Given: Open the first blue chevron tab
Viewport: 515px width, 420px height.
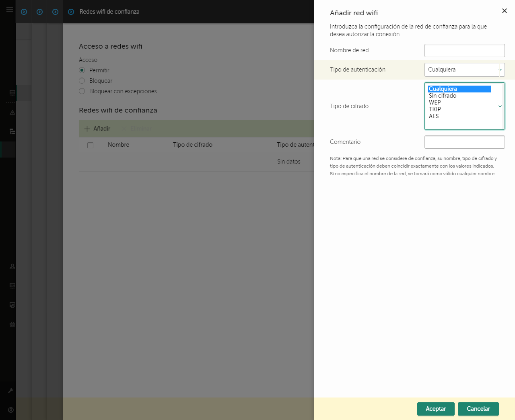Looking at the screenshot, I should click(x=23, y=12).
